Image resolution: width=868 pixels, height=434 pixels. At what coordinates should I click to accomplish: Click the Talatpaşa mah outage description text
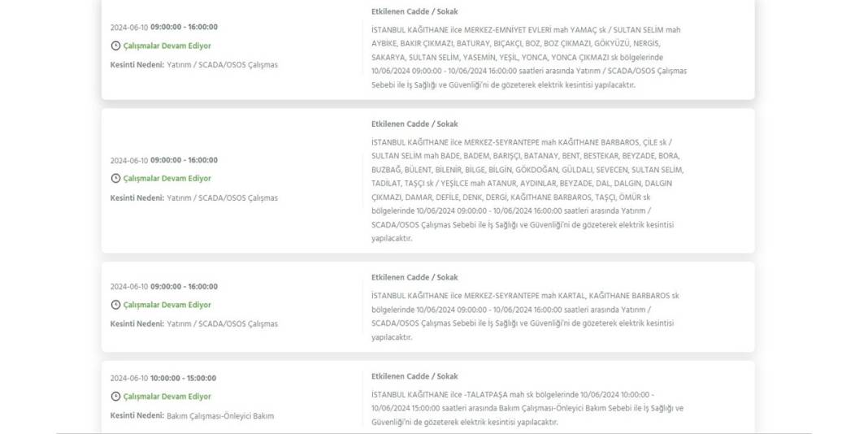coord(527,408)
